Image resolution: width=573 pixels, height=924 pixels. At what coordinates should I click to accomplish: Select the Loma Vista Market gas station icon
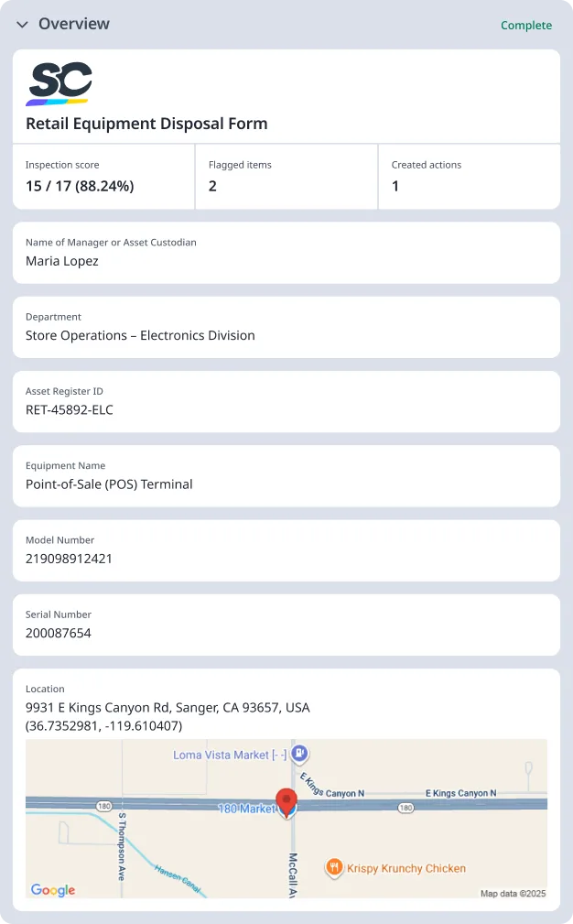pyautogui.click(x=299, y=755)
